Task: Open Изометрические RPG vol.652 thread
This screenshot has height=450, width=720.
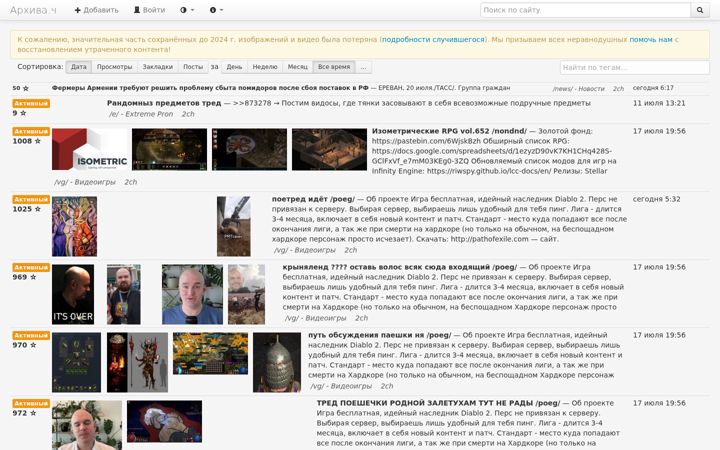Action: [x=449, y=131]
